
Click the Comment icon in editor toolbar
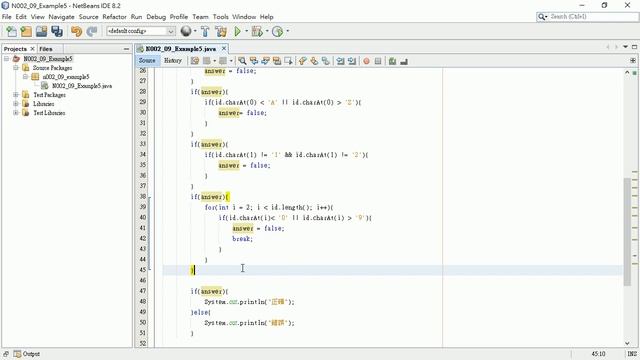[x=392, y=61]
